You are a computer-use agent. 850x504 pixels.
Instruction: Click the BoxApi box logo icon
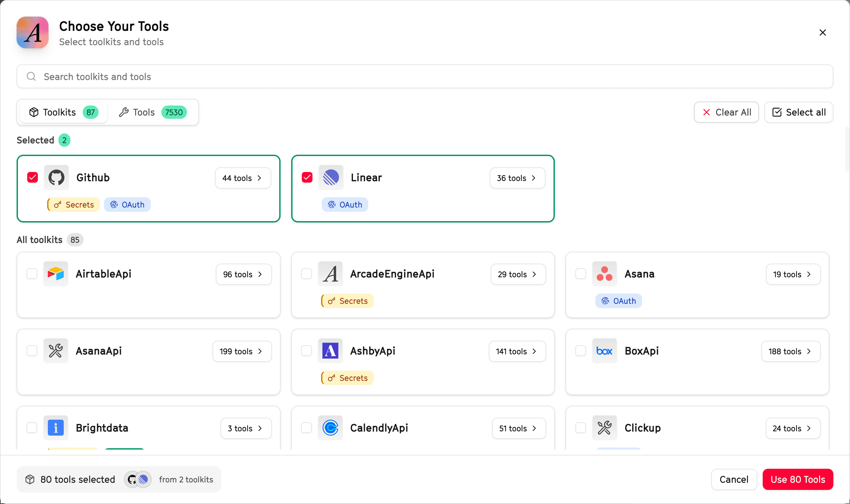point(605,351)
